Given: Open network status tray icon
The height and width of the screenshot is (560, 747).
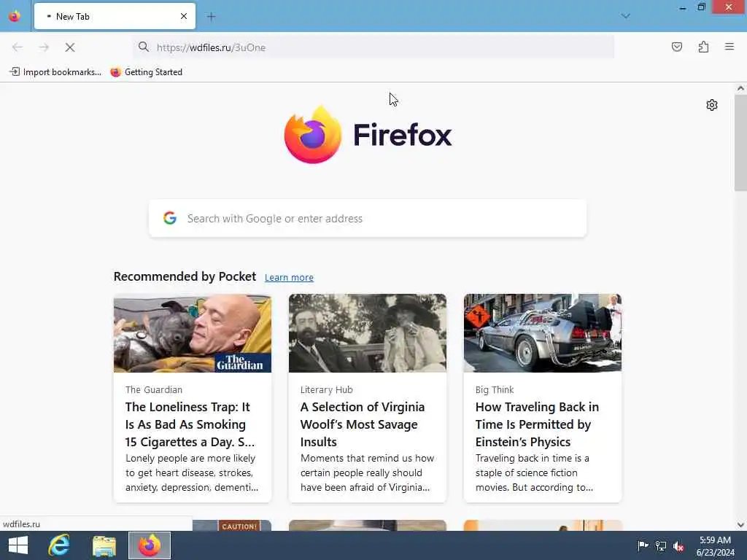Looking at the screenshot, I should pyautogui.click(x=661, y=545).
